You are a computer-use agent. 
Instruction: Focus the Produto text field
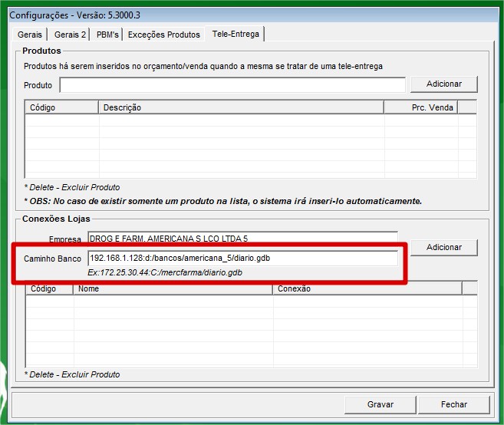[x=232, y=84]
